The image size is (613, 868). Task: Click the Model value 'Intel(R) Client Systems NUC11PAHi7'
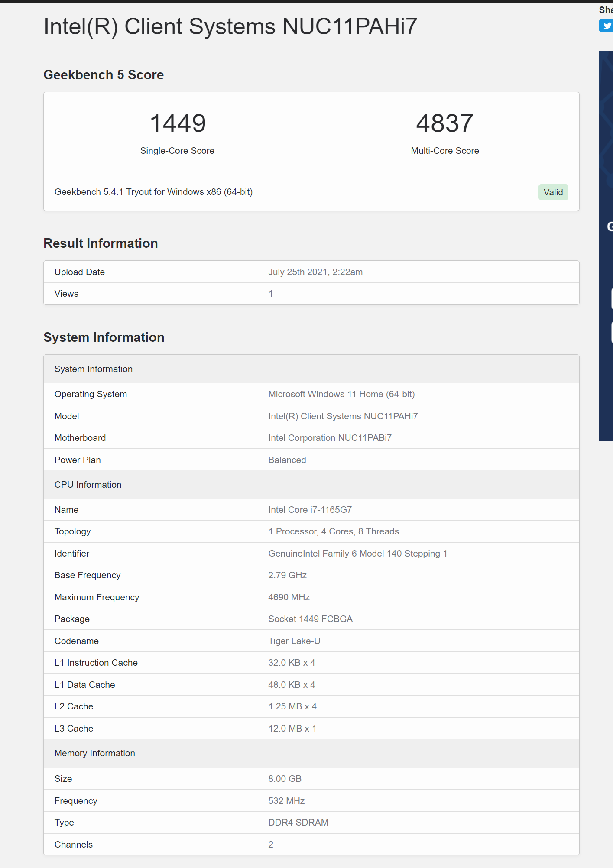(343, 416)
